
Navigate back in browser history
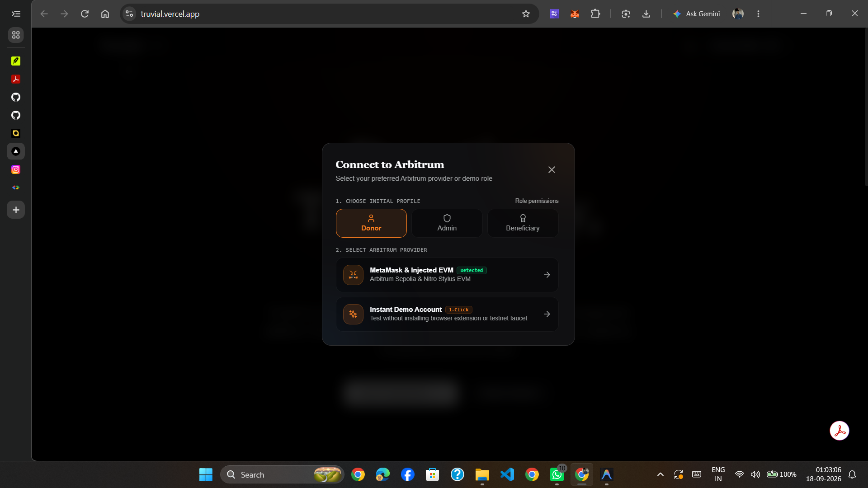(x=44, y=14)
